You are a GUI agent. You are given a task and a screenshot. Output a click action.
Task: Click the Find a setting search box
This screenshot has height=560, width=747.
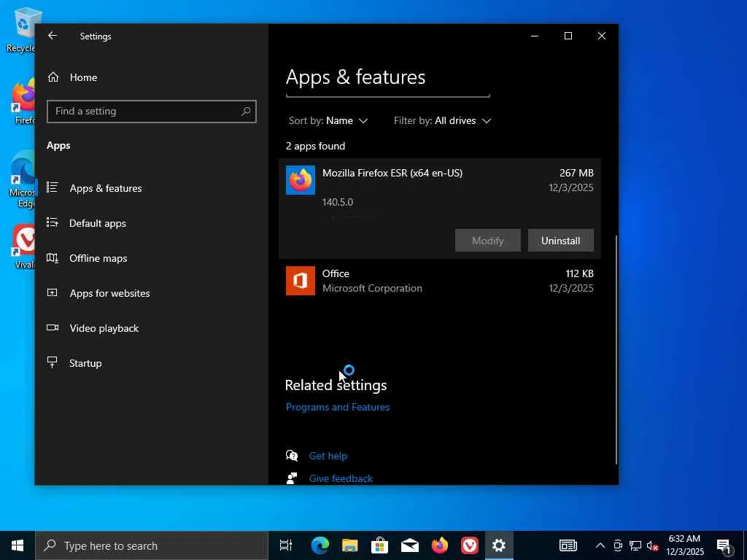152,112
